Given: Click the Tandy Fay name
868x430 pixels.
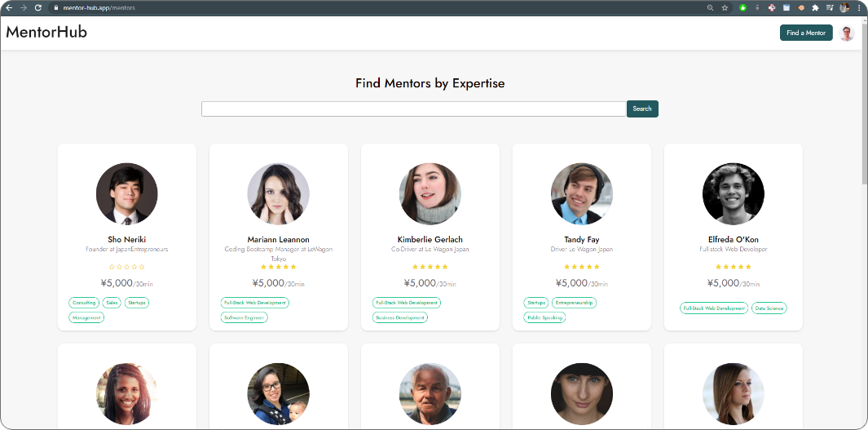Looking at the screenshot, I should pyautogui.click(x=582, y=239).
